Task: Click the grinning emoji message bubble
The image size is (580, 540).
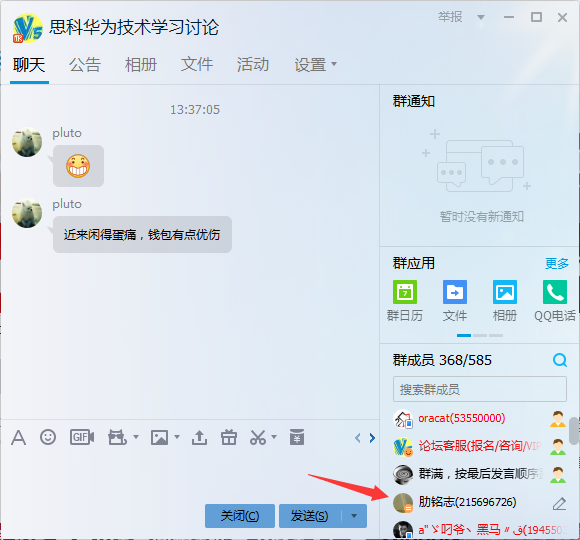Action: click(78, 166)
